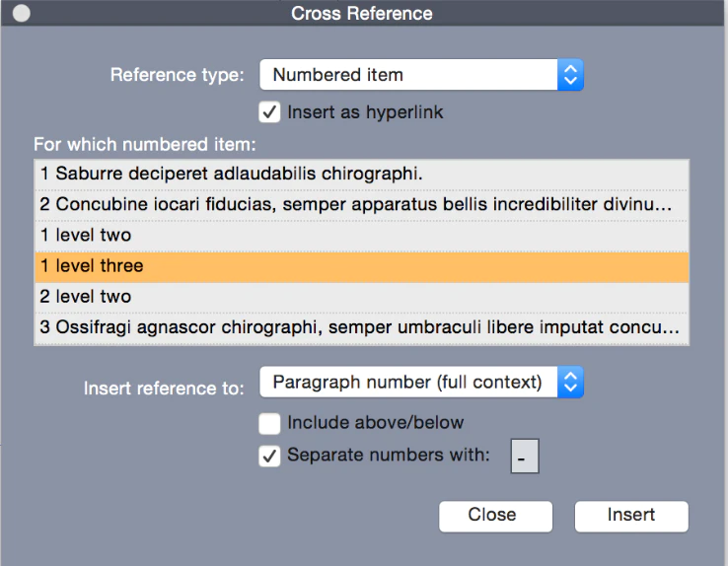Select item '2 Concubine iocari fiducias'
The height and width of the screenshot is (566, 728).
pos(362,205)
